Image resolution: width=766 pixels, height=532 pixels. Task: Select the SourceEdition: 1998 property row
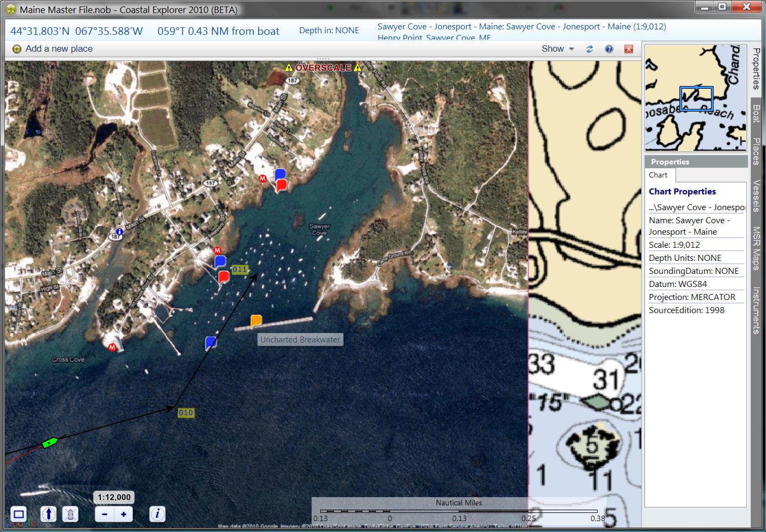click(696, 310)
